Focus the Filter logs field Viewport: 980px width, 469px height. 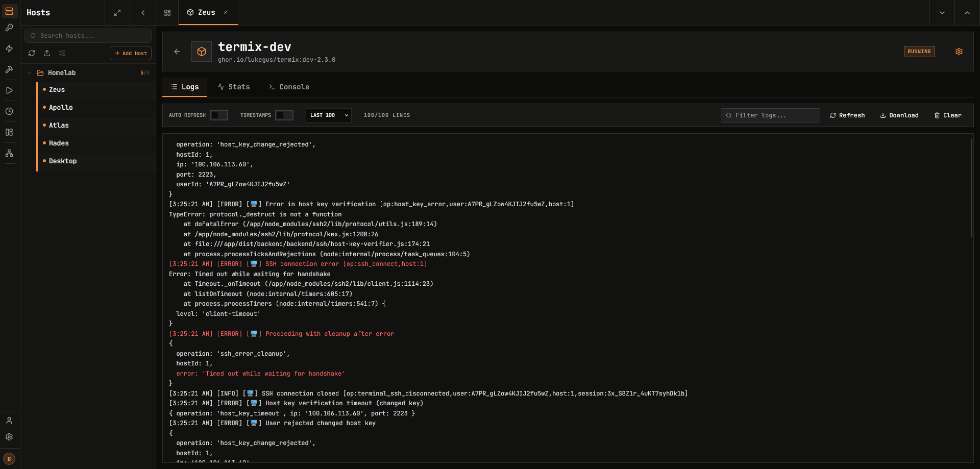coord(770,115)
